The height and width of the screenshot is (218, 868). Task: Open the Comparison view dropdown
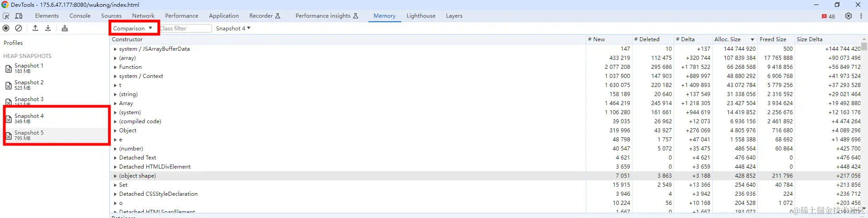(x=133, y=28)
